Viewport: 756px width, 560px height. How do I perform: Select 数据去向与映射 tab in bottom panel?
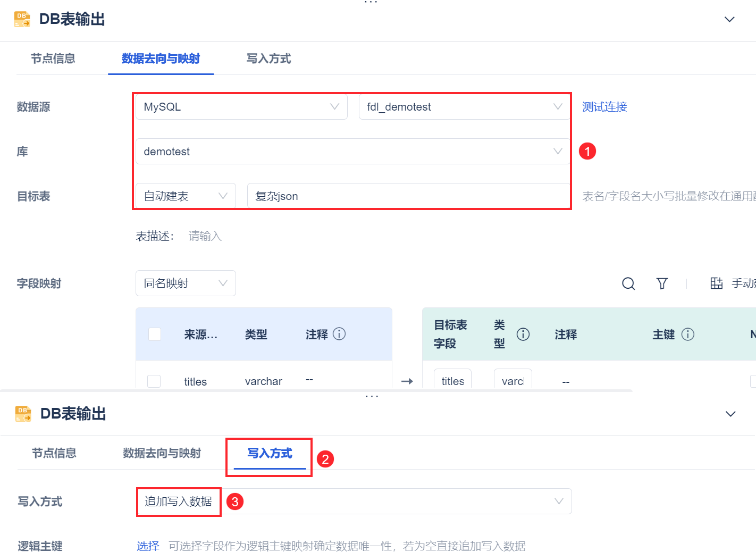pyautogui.click(x=162, y=453)
